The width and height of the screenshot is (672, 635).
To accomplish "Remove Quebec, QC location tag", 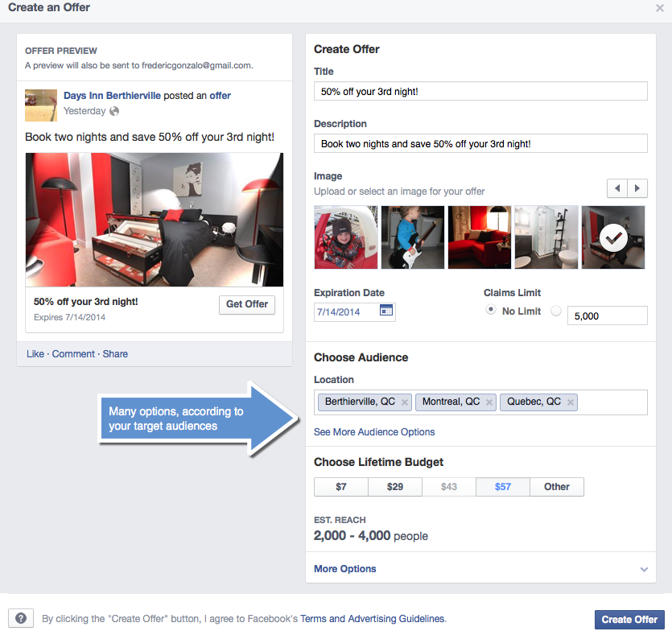I will [571, 402].
